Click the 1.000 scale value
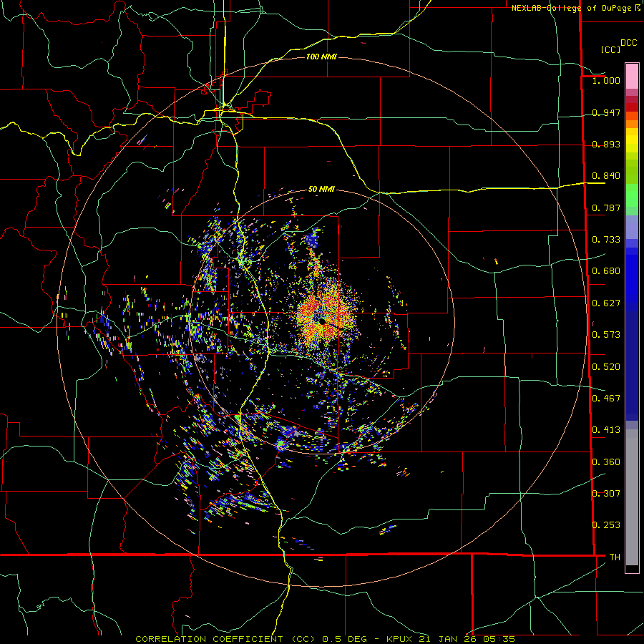The width and height of the screenshot is (644, 644). pyautogui.click(x=606, y=80)
